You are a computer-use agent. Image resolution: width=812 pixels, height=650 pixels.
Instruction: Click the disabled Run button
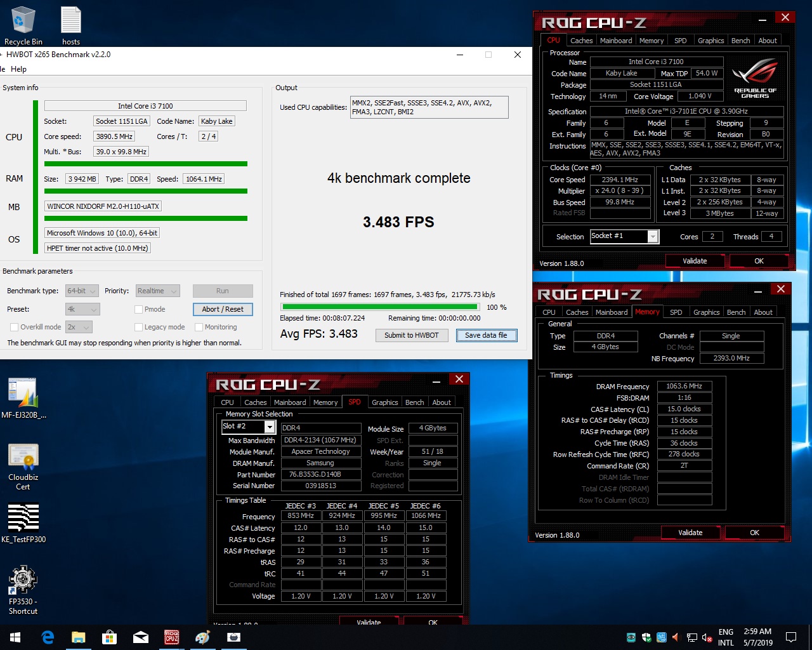[223, 291]
